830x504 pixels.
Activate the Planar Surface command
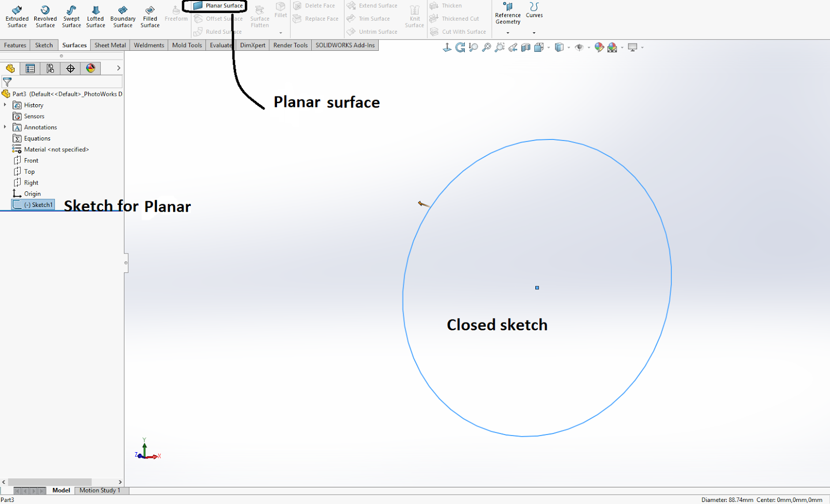coord(216,5)
